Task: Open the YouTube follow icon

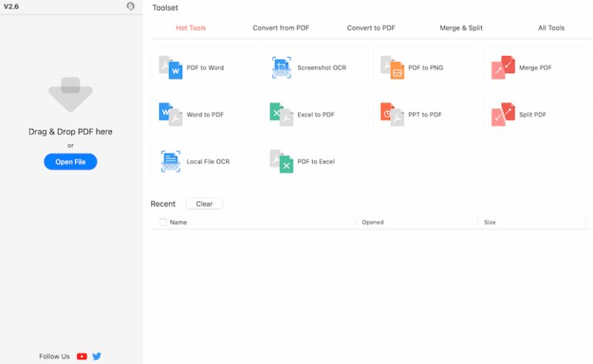Action: 82,356
